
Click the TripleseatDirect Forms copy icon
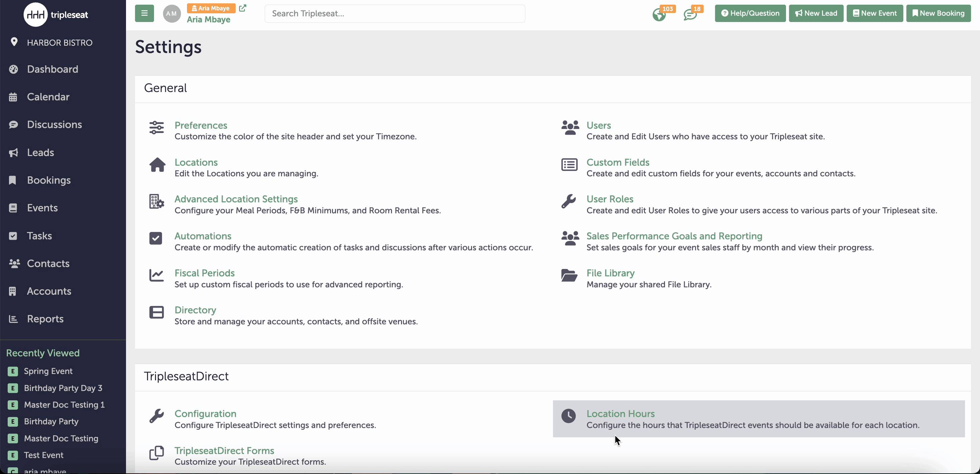[x=156, y=453]
